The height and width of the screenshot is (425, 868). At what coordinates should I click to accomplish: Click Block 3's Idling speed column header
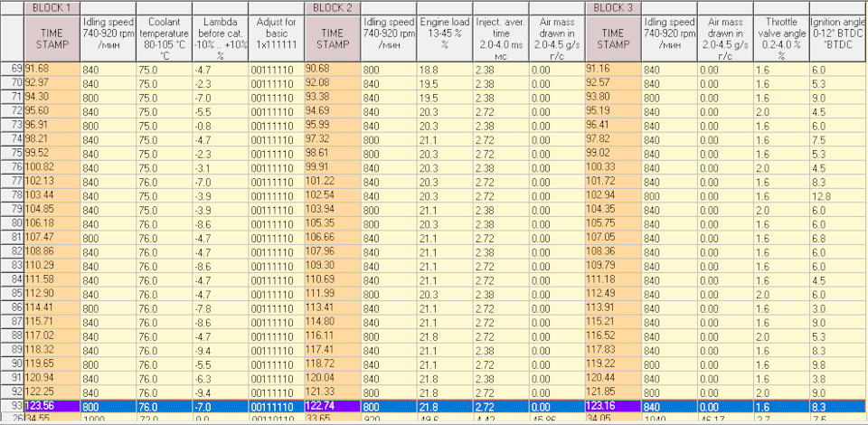point(669,39)
